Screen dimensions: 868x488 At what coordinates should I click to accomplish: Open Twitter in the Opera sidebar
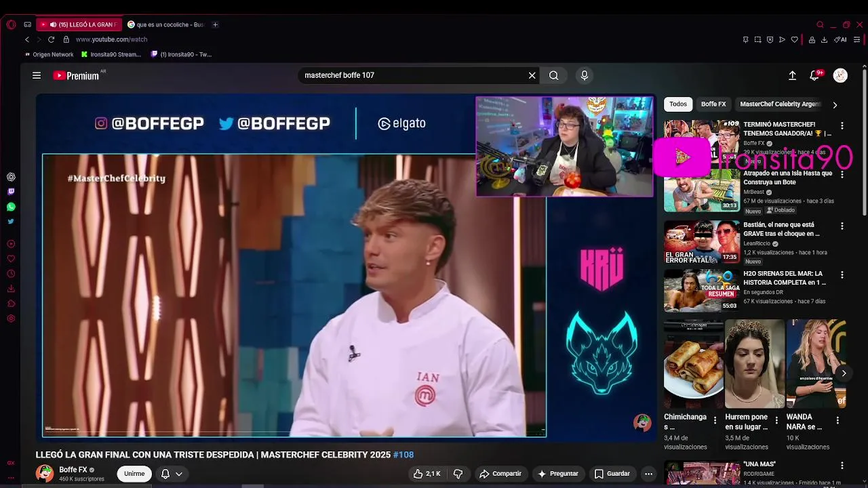click(x=11, y=221)
